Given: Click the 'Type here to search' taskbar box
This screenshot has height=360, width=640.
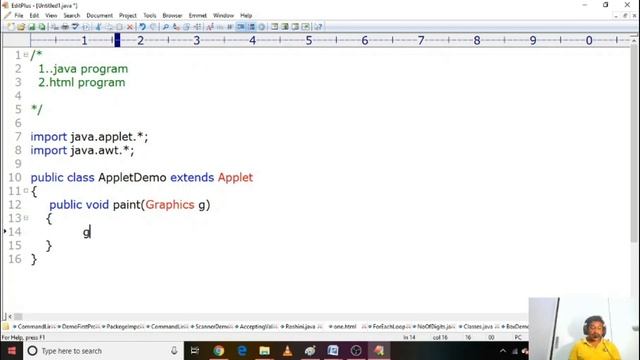Looking at the screenshot, I should 104,351.
